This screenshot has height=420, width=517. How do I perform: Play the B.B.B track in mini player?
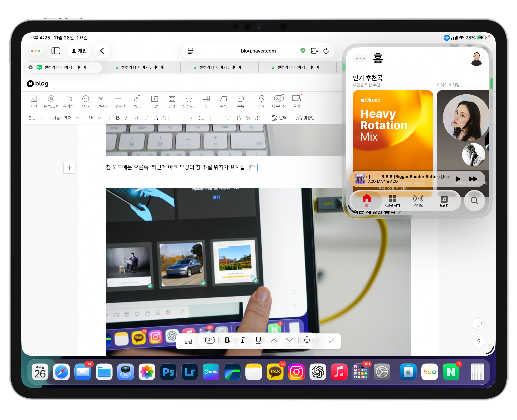[457, 179]
